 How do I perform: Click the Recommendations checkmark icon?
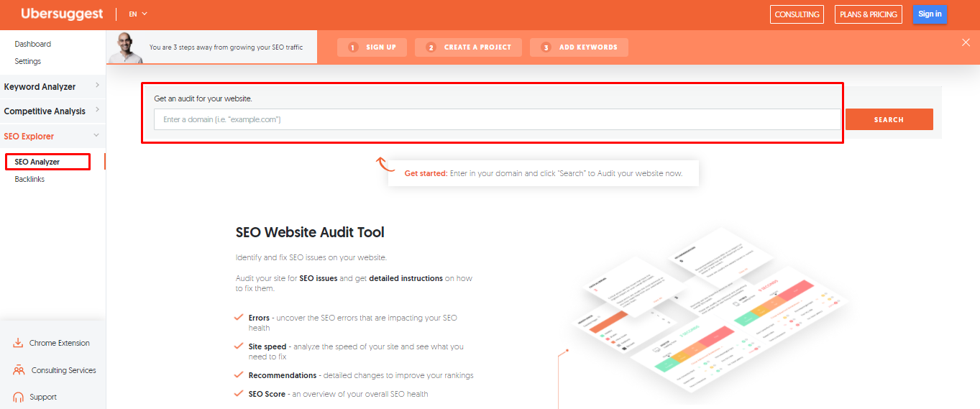pos(238,374)
